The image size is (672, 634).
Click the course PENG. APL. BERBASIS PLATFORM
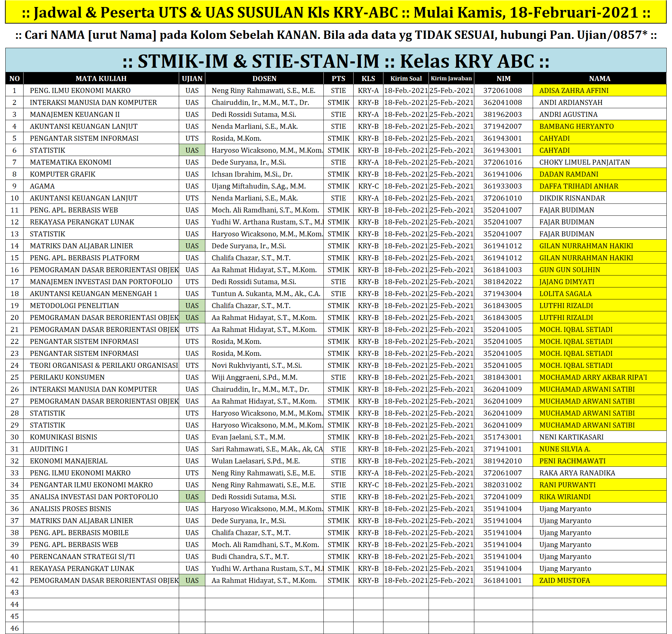coord(85,258)
